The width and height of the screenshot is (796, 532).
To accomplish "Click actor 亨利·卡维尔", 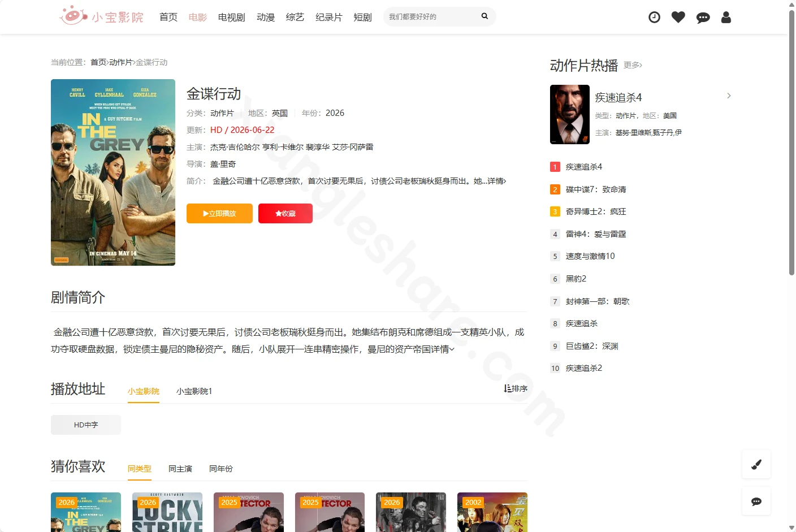I will (283, 147).
